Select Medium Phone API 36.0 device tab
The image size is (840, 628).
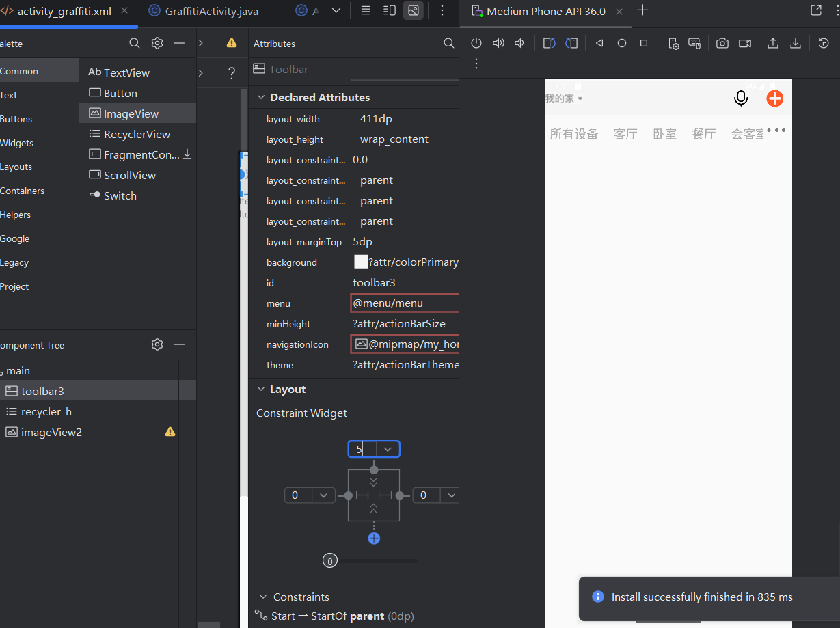(x=546, y=11)
